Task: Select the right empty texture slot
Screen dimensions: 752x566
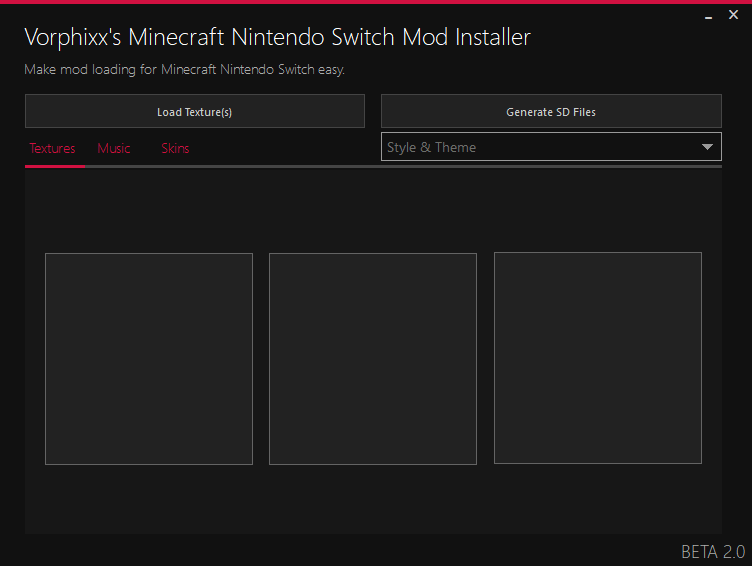Action: (597, 358)
